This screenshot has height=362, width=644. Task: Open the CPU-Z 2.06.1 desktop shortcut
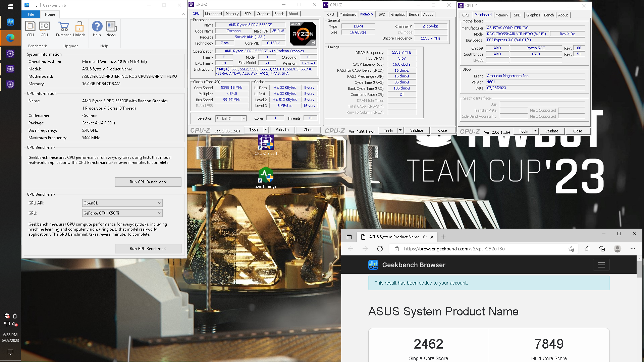coord(266,145)
